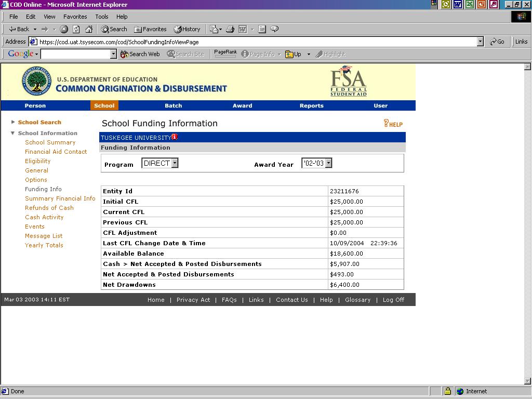Image resolution: width=532 pixels, height=399 pixels.
Task: Click the Google toolbar logo
Action: pyautogui.click(x=20, y=54)
